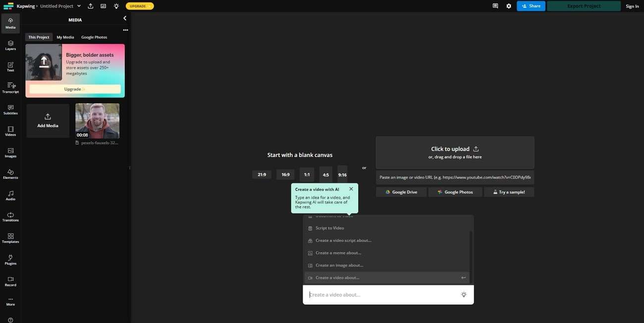644x323 pixels.
Task: Import from Google Drive button
Action: [x=401, y=192]
